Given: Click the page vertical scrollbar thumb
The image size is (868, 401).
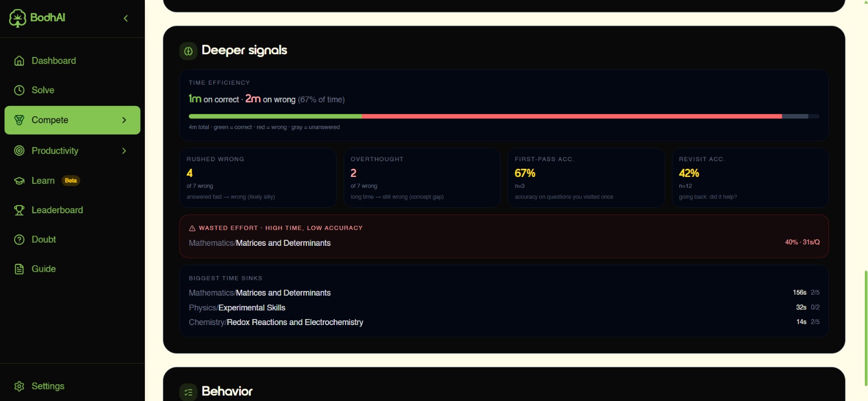Looking at the screenshot, I should [866, 328].
